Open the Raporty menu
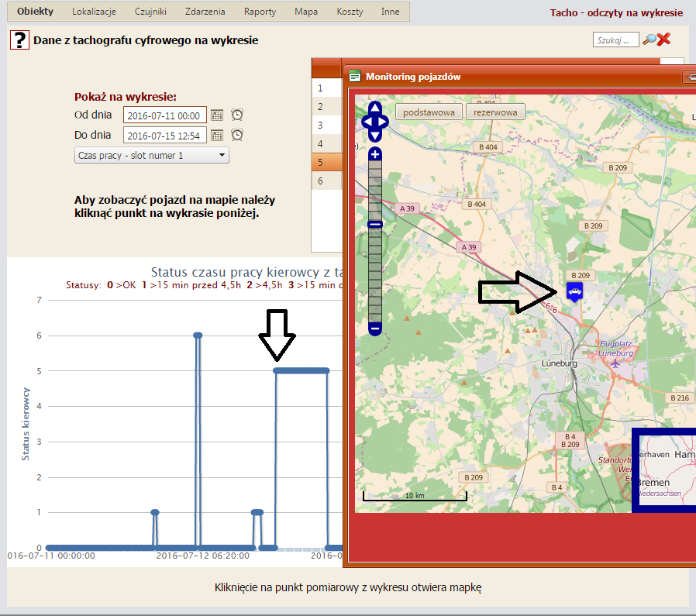696x616 pixels. 260,12
